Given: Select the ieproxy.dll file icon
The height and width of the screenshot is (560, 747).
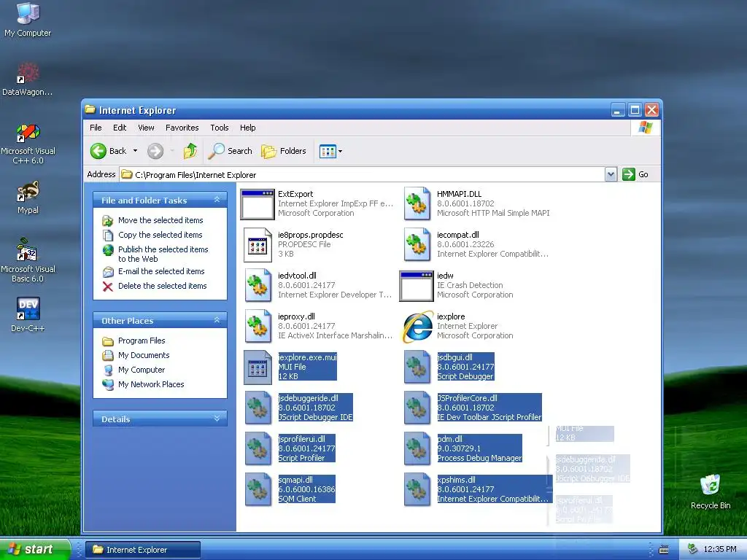Looking at the screenshot, I should click(258, 327).
